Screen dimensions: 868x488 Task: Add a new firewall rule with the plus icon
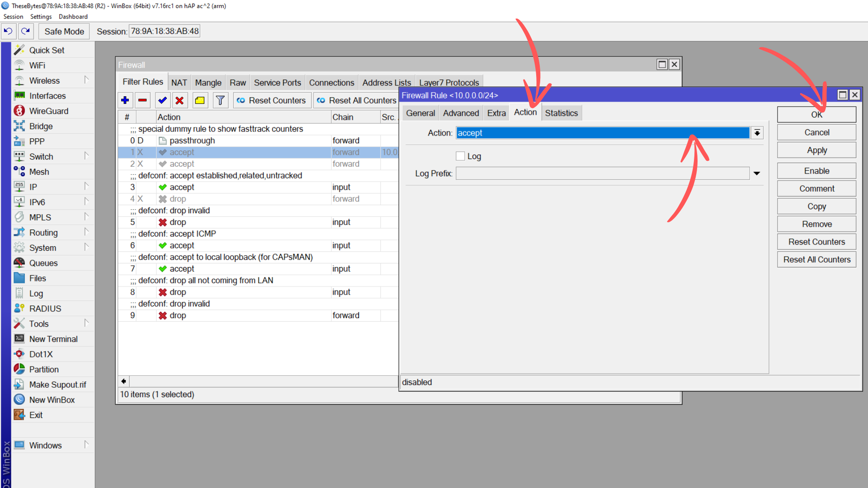pyautogui.click(x=125, y=100)
